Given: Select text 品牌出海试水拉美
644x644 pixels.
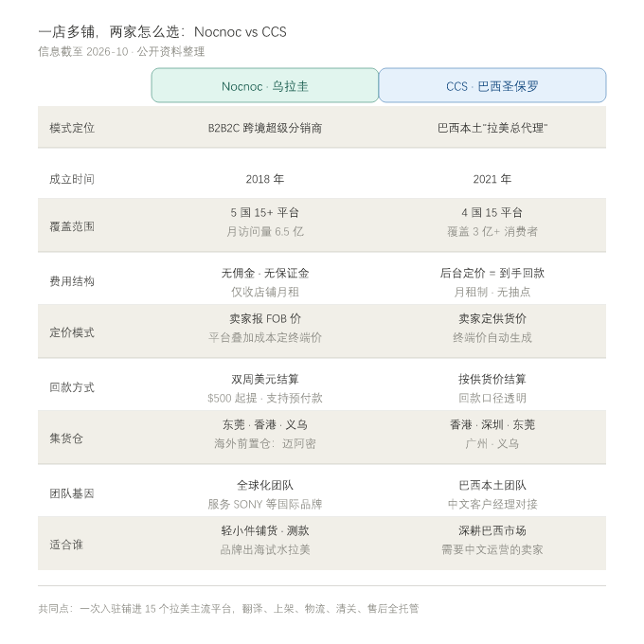Looking at the screenshot, I should [x=265, y=549].
